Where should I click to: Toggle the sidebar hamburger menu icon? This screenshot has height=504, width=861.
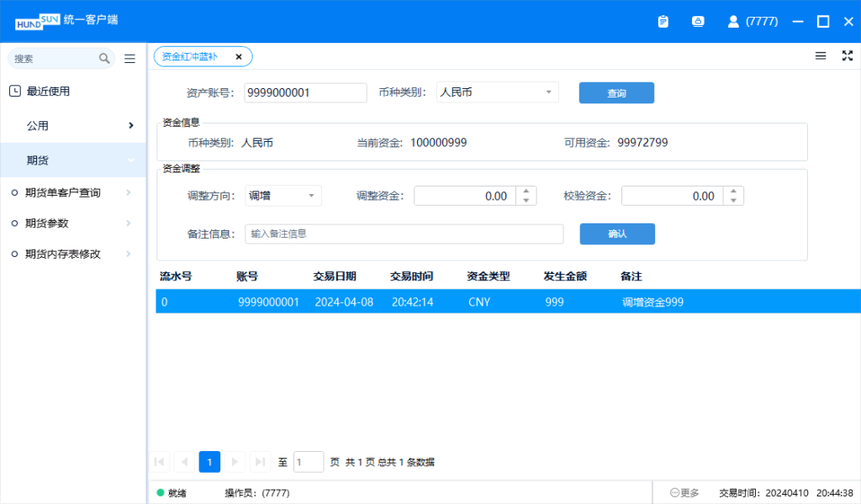coord(129,59)
